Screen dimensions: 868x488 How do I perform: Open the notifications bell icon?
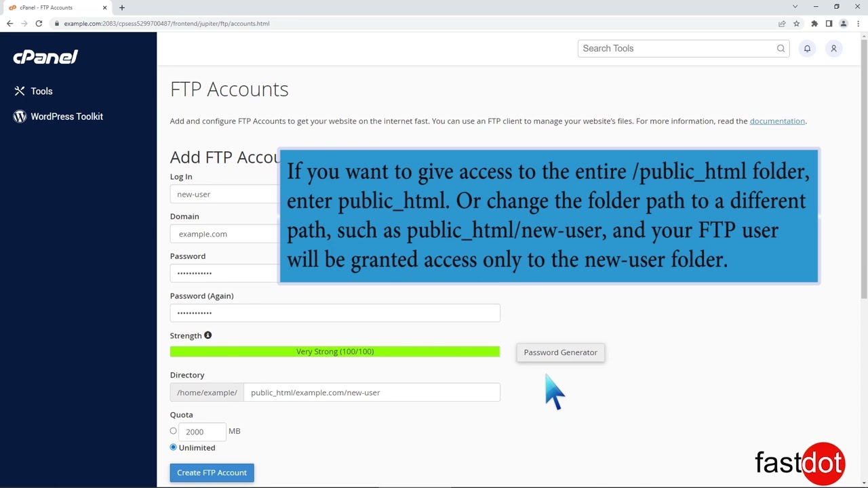point(807,48)
